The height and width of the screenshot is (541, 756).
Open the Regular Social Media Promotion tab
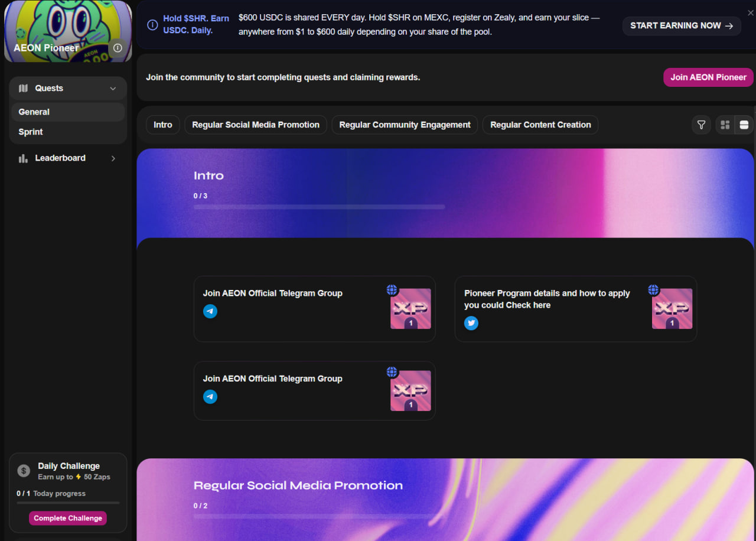256,125
